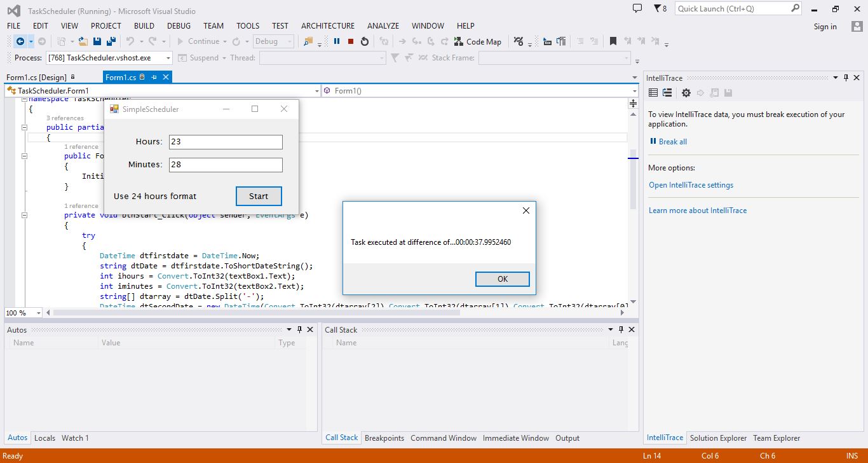Save All files using the toolbar icon
868x463 pixels.
(112, 41)
